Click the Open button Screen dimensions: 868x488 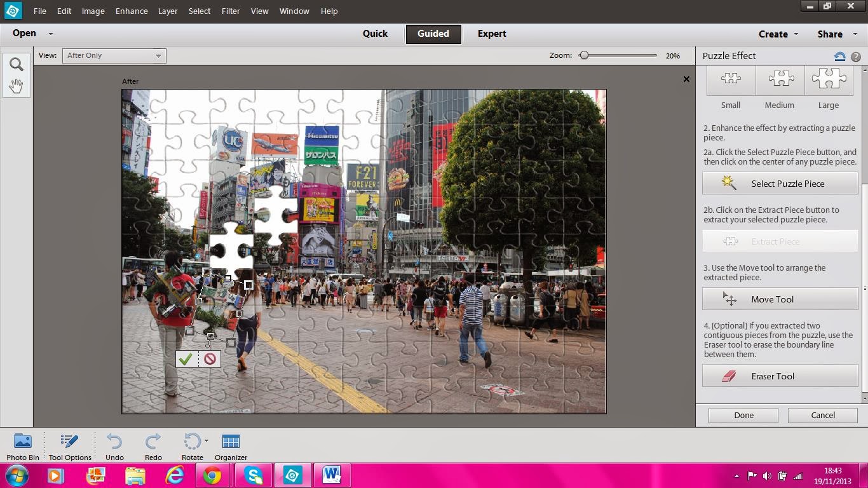(24, 34)
